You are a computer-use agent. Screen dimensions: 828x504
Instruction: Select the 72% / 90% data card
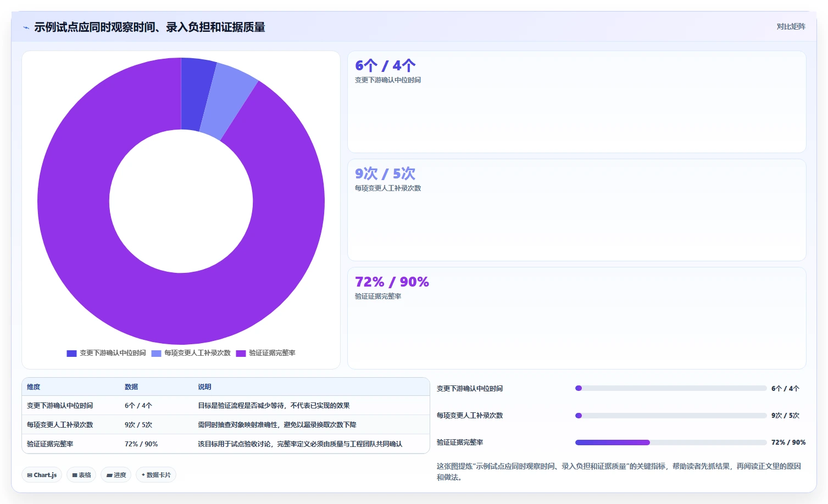point(576,318)
